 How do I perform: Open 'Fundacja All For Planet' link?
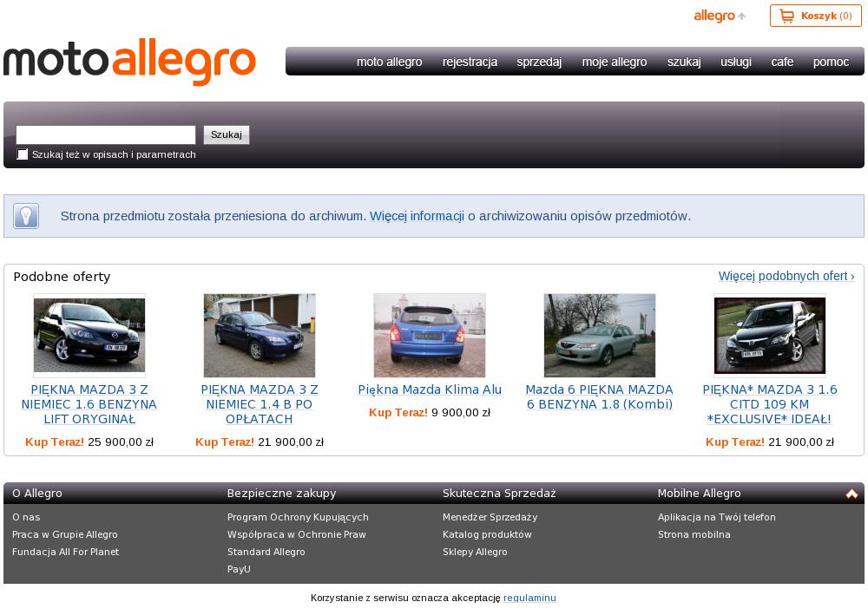pyautogui.click(x=65, y=552)
